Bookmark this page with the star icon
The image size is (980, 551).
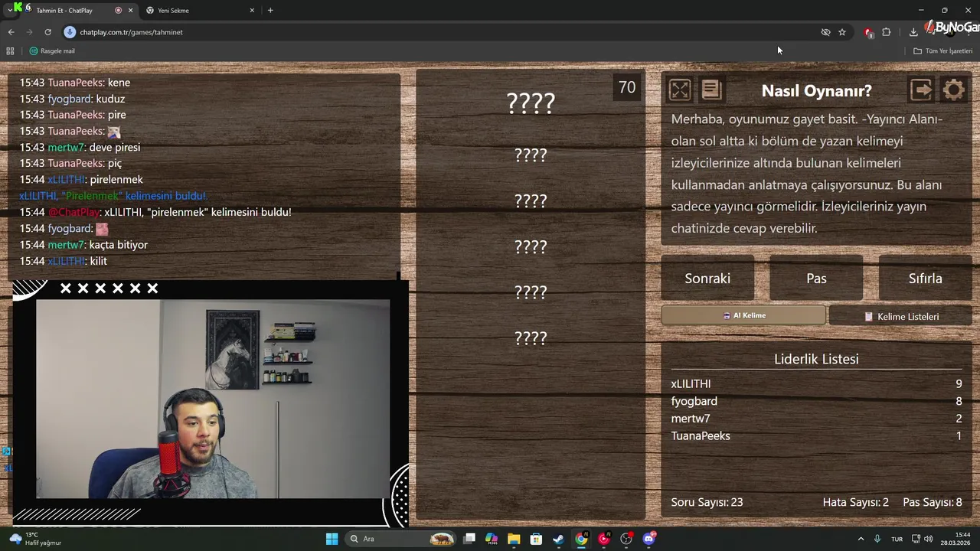click(842, 32)
